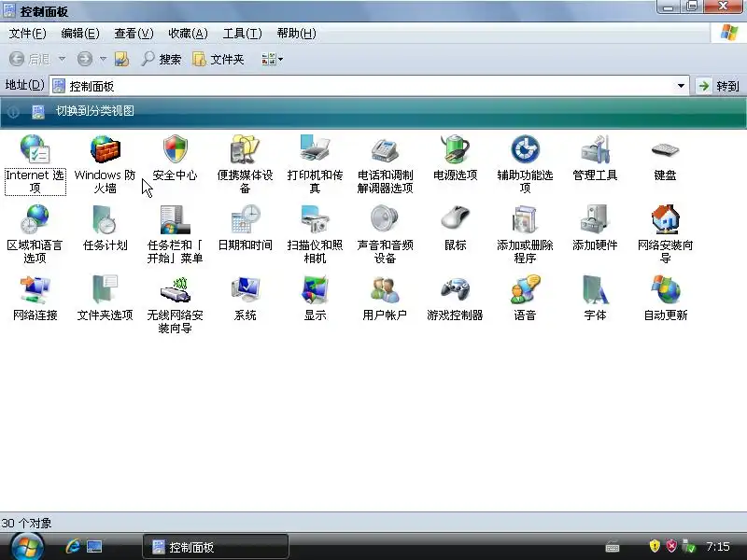
Task: Open 扫描仪和照相机 icon
Action: (315, 218)
